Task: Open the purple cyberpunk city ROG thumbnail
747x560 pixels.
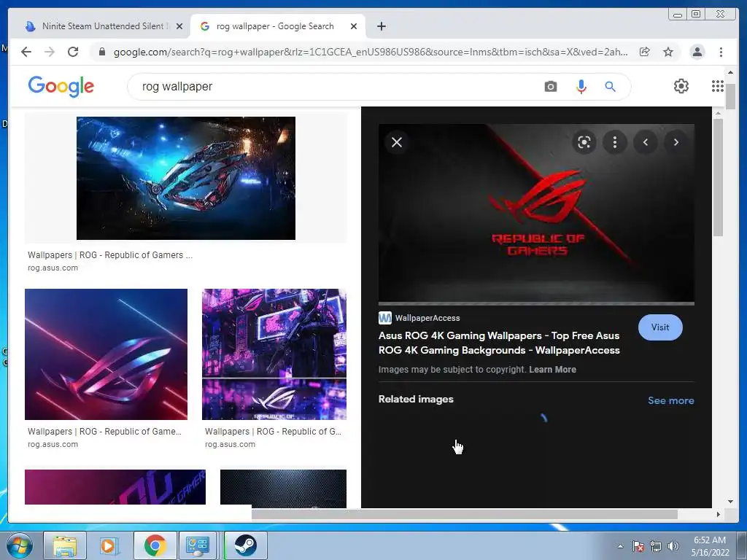Action: tap(274, 354)
